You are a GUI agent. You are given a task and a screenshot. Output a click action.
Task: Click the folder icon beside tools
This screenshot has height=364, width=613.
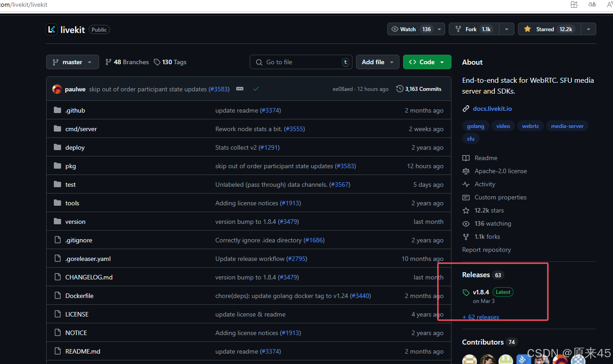(x=57, y=203)
